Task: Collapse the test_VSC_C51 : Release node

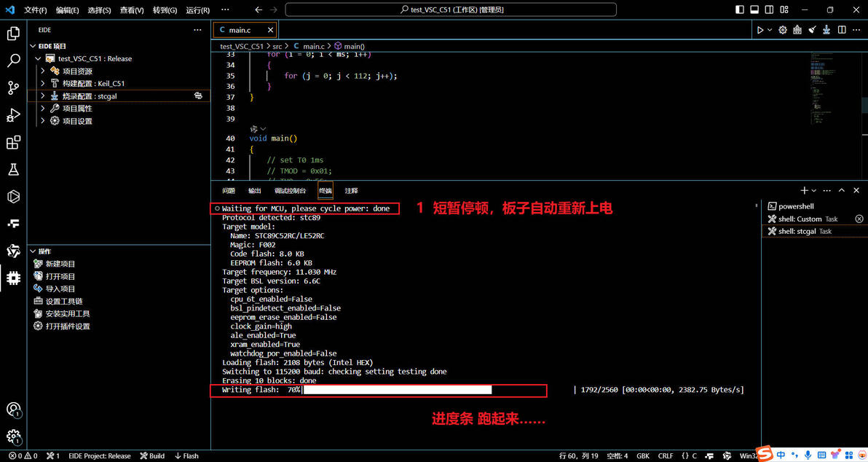Action: pos(38,59)
